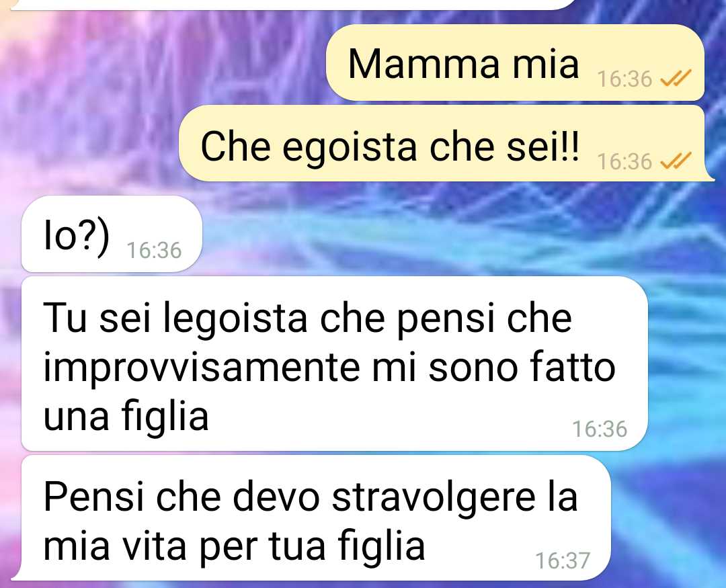The width and height of the screenshot is (726, 588).
Task: Click the word 'improvvisamente' in the message
Action: tap(201, 369)
